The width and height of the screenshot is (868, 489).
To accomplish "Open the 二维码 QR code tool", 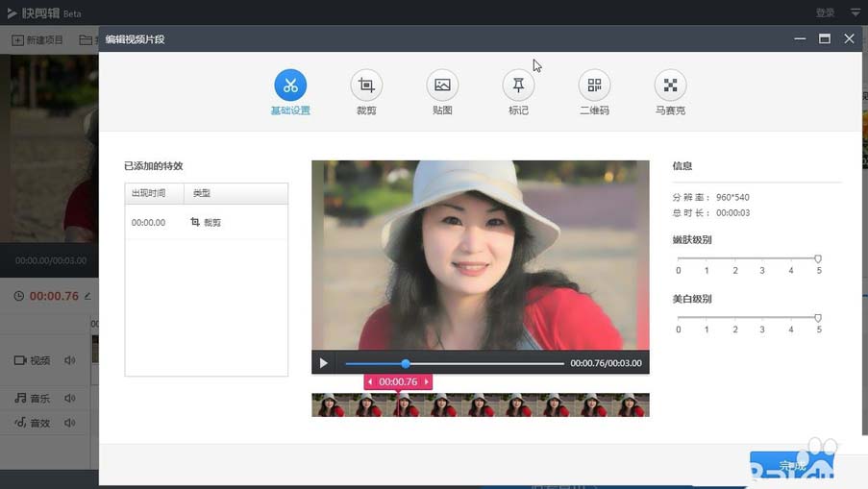I will pos(594,86).
